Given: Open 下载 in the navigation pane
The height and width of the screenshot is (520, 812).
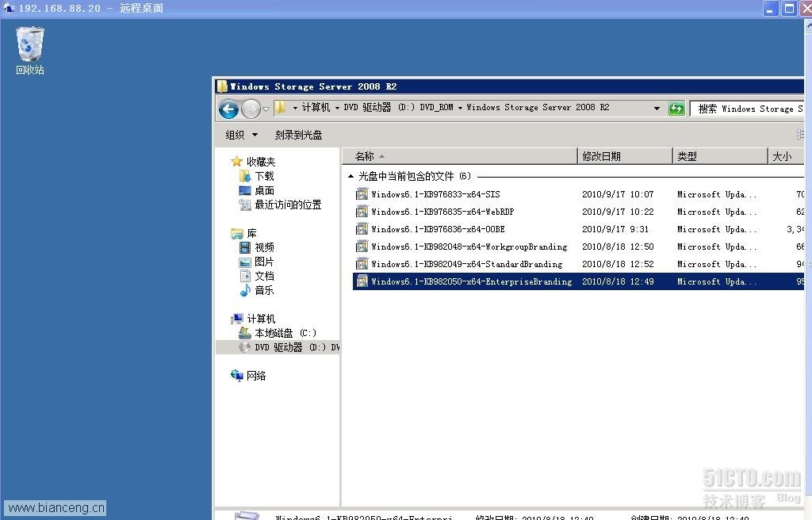Looking at the screenshot, I should click(264, 176).
